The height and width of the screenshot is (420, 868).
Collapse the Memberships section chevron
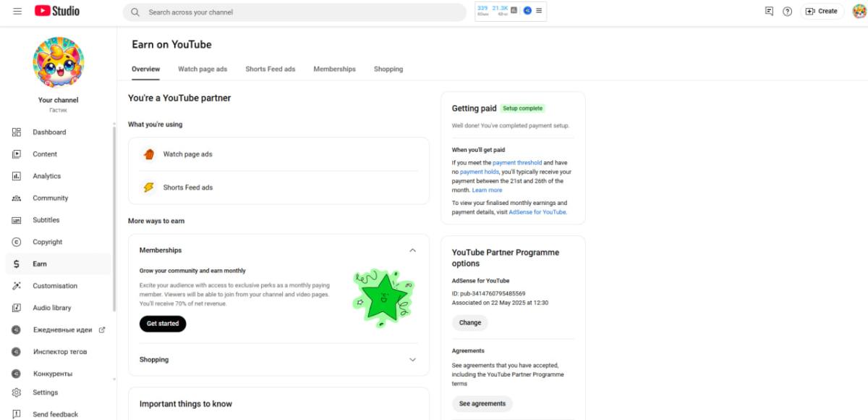tap(413, 251)
